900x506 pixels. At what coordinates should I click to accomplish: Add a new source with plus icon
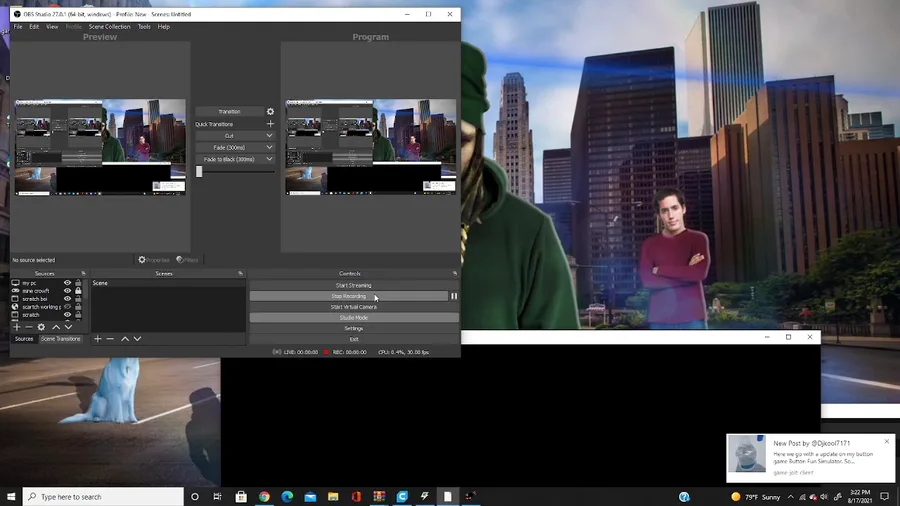pos(16,327)
